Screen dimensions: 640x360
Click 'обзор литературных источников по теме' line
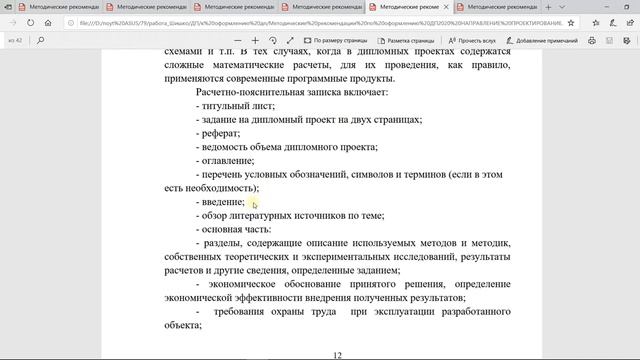(292, 216)
